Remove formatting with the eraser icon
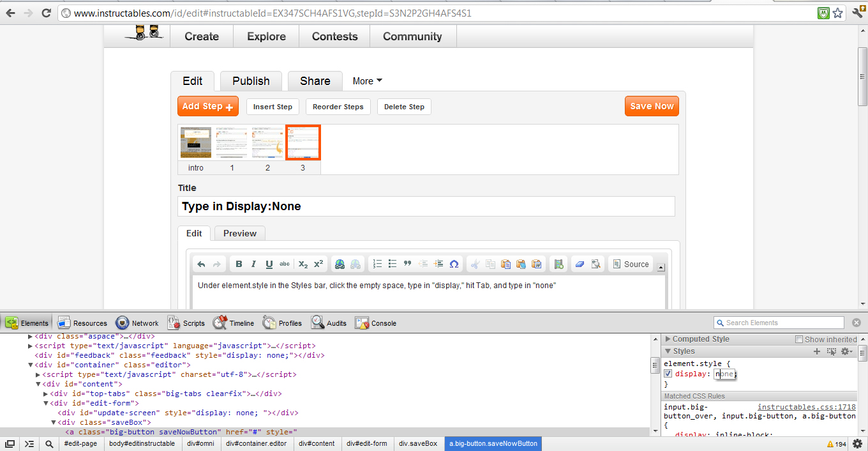The image size is (868, 451). (x=580, y=263)
